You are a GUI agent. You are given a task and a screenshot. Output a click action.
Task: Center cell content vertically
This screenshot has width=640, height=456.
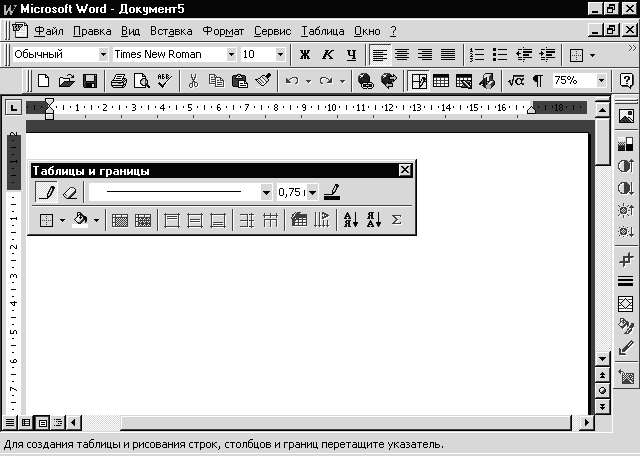tap(195, 220)
